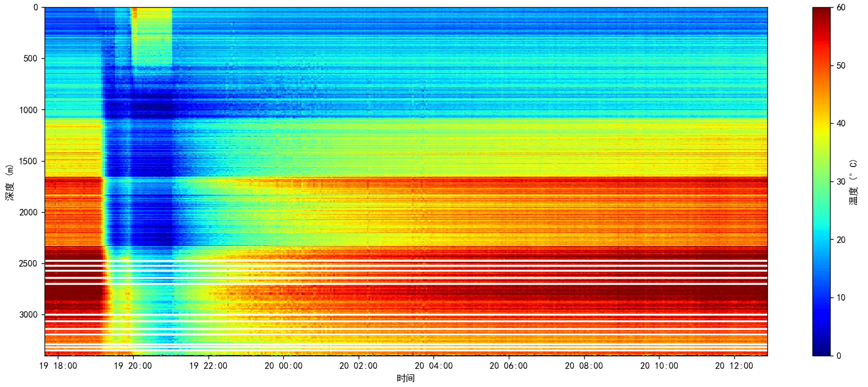Click the depth axis tick label 2000
Image resolution: width=868 pixels, height=387 pixels.
29,212
